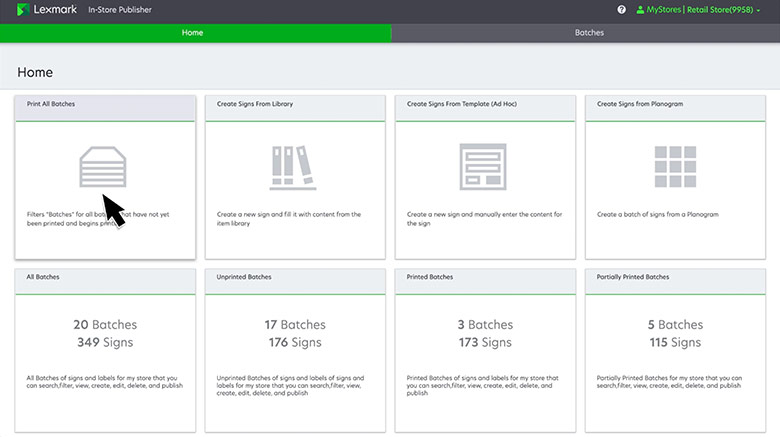Open the help question mark icon
The image size is (780, 437).
[621, 10]
